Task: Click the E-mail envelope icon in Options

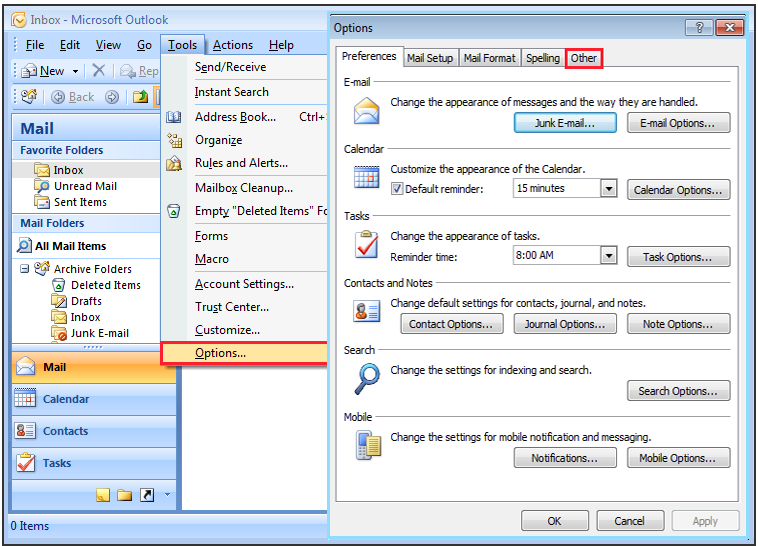Action: 366,111
